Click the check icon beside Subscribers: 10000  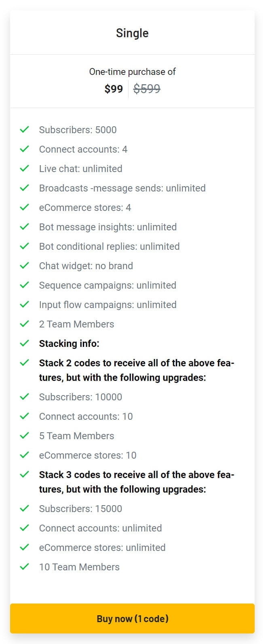(25, 397)
